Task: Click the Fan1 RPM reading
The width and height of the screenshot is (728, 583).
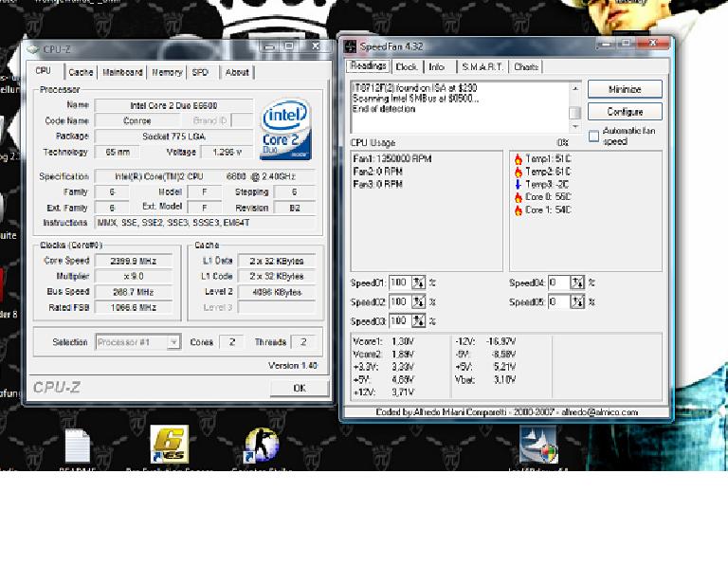Action: click(392, 158)
